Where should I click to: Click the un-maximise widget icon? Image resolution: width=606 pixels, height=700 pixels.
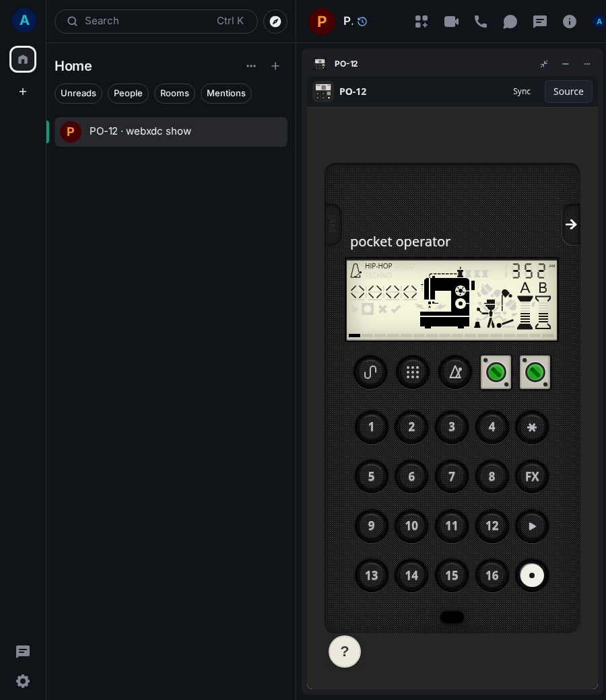(x=544, y=64)
